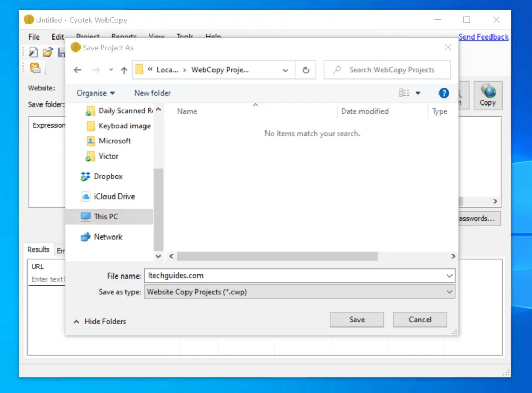
Task: Click the change view layout icon
Action: (x=404, y=93)
